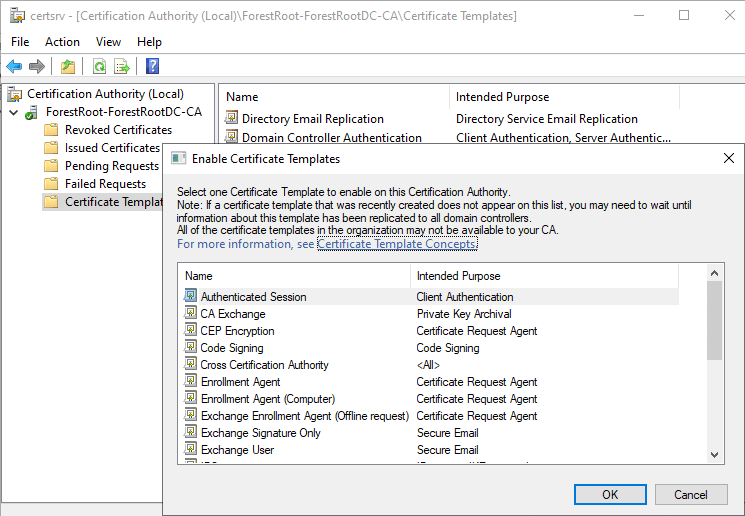Click the Up one level folder icon
745x516 pixels.
point(67,67)
